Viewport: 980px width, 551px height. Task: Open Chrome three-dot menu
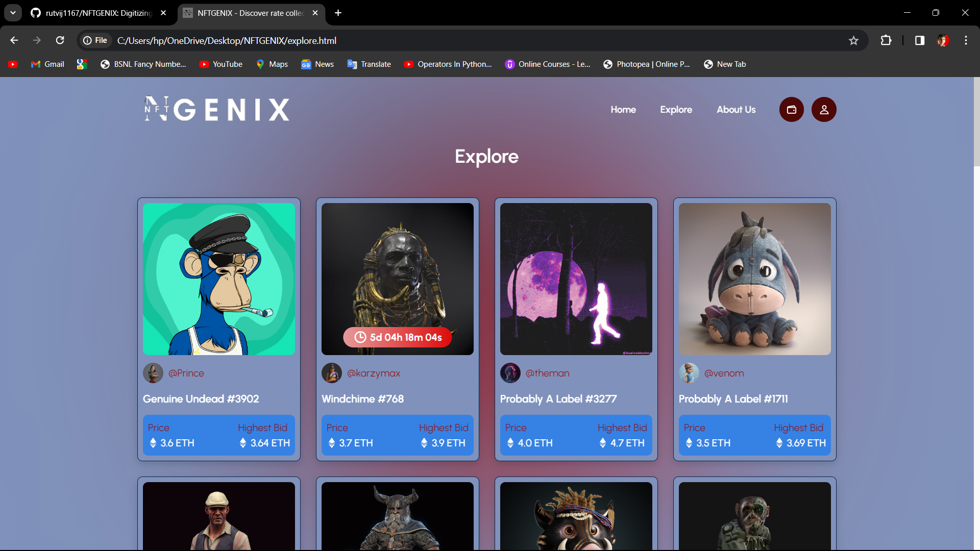pos(966,40)
